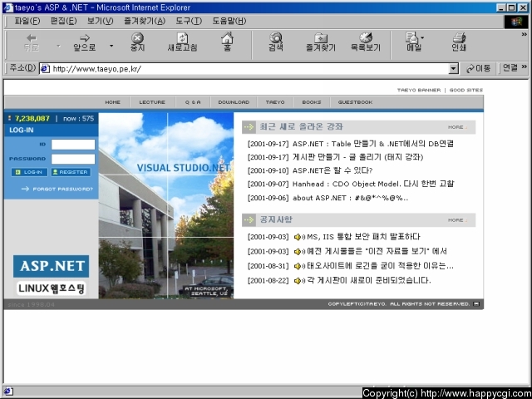The width and height of the screenshot is (532, 399).
Task: Click the speaker icon beside 태오사이트에 notice
Action: point(299,266)
